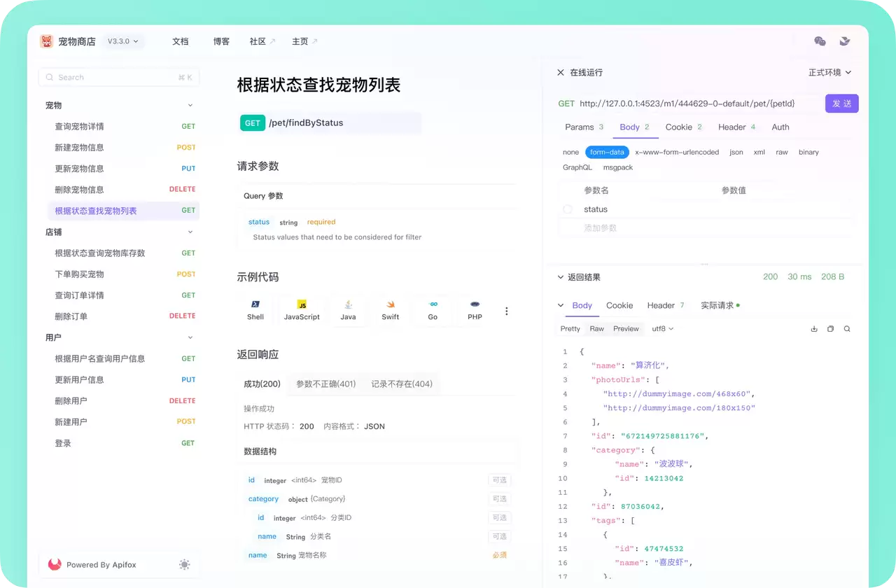Select x-www-form-urlencoded body type
The image size is (896, 588).
677,152
